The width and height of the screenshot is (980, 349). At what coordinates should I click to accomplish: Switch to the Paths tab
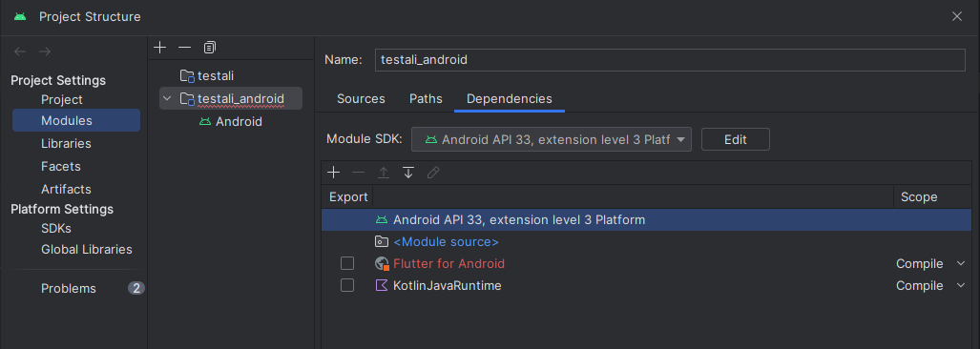tap(426, 98)
